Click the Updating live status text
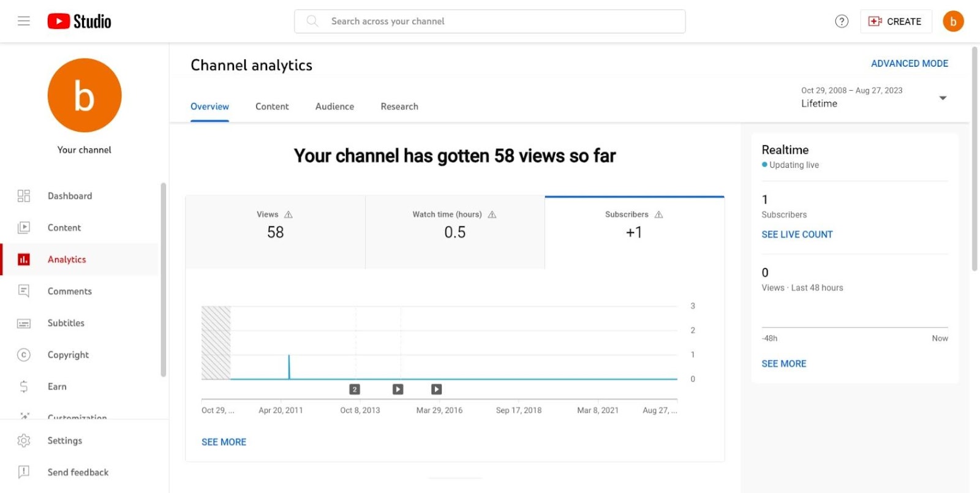 [x=794, y=165]
